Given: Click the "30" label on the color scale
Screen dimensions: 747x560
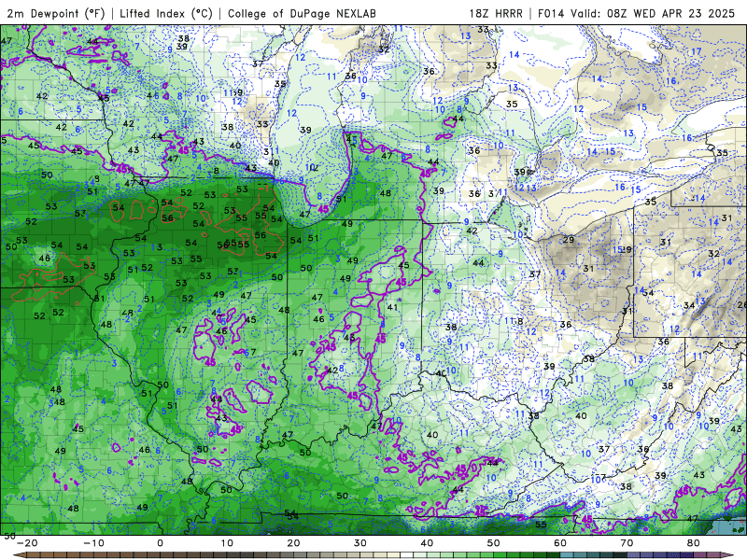Looking at the screenshot, I should click(360, 543).
